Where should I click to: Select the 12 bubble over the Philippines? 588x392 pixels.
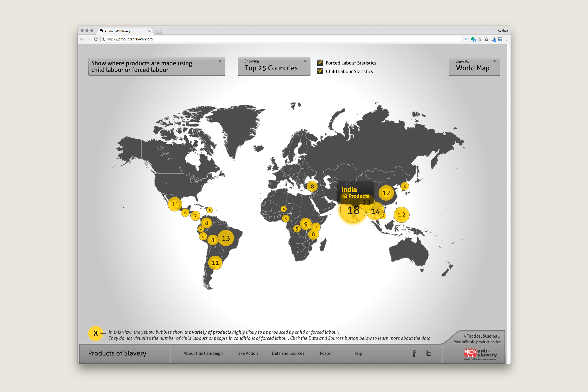402,215
